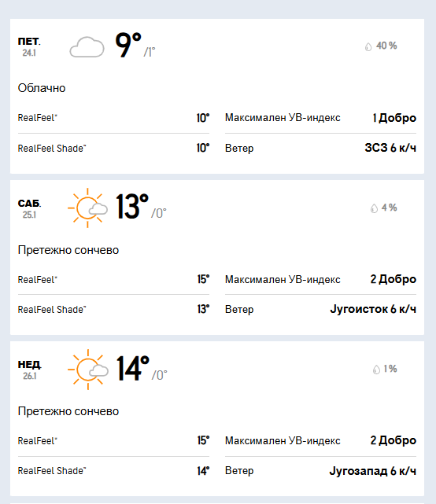
Task: Click the 13° high temperature for Saturday
Action: point(132,206)
